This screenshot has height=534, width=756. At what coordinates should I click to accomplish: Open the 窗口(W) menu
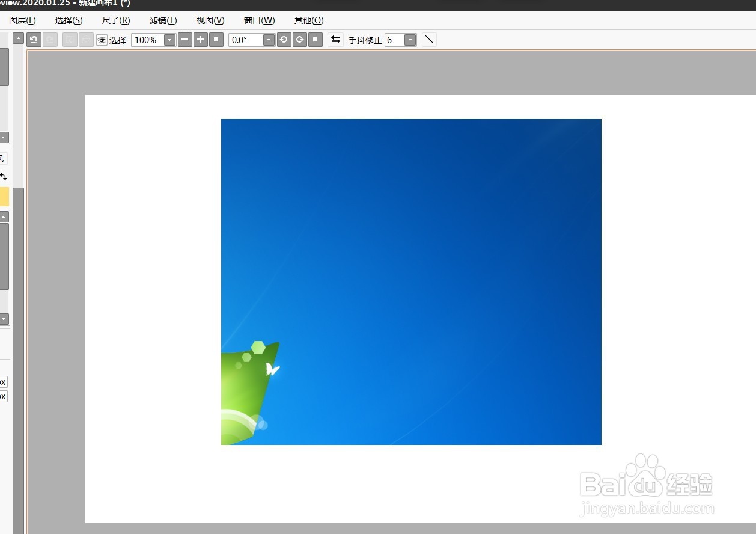260,20
